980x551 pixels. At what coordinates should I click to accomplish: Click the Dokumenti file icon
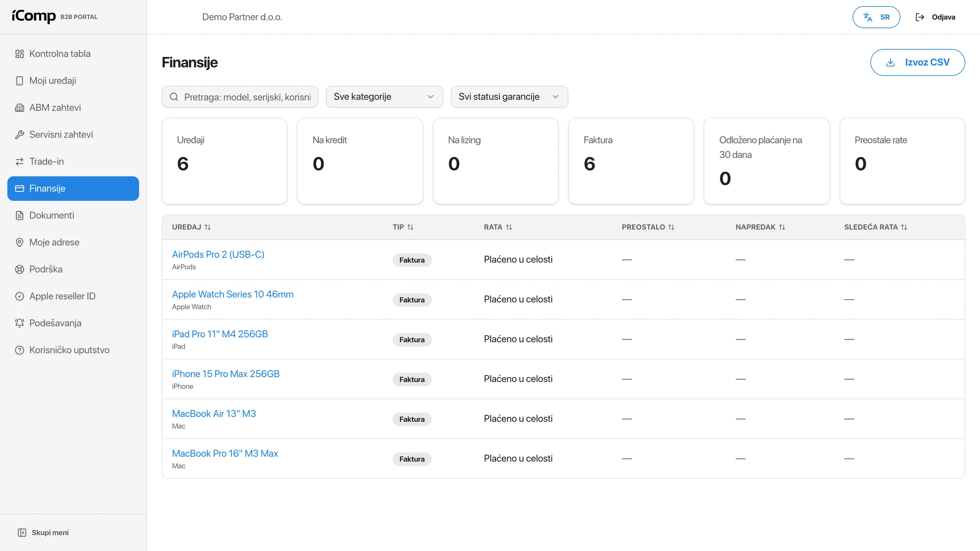pyautogui.click(x=19, y=216)
